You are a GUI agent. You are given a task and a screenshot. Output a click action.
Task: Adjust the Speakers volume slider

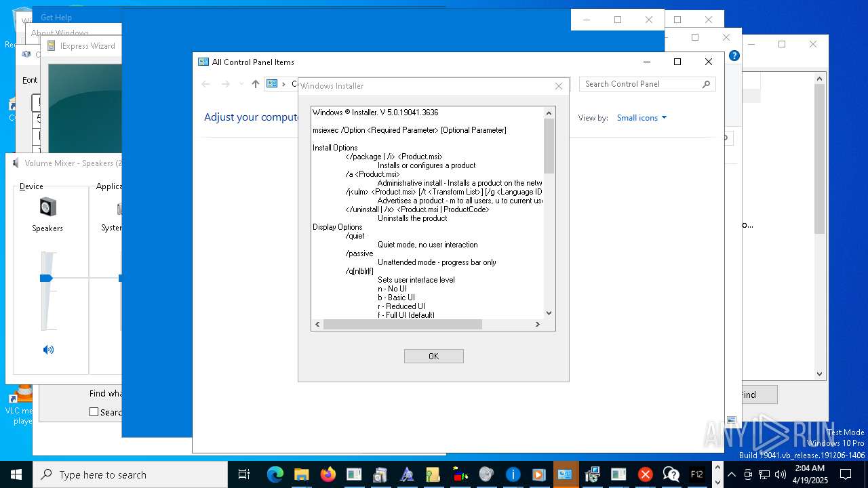(46, 278)
